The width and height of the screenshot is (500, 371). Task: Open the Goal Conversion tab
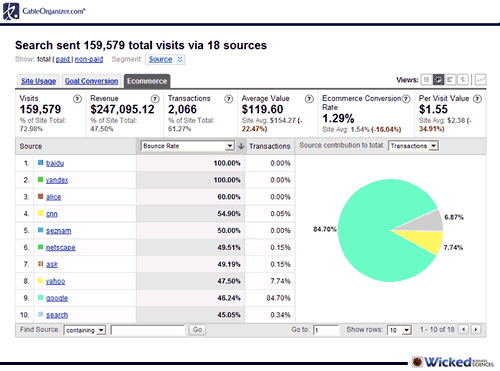tap(91, 81)
